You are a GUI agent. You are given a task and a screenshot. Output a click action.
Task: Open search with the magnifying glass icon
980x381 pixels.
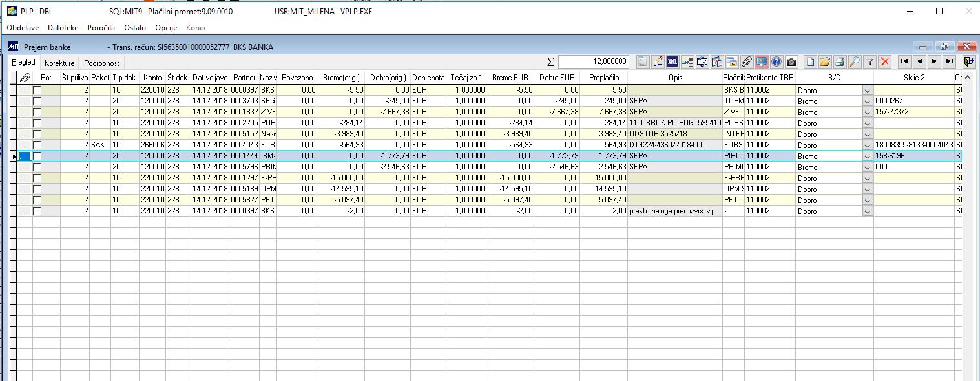855,61
